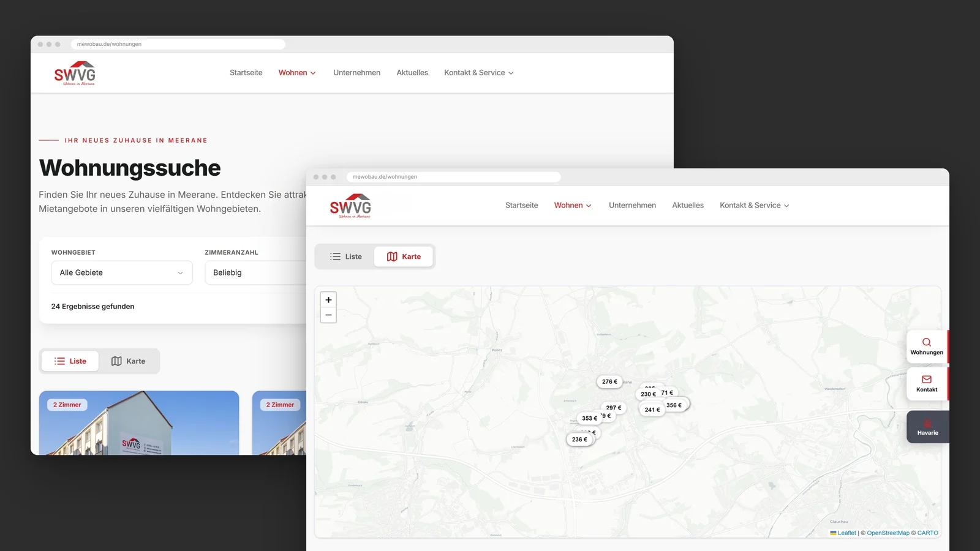Open Unternehmen in the back window nav
The width and height of the screenshot is (980, 551).
pyautogui.click(x=356, y=73)
